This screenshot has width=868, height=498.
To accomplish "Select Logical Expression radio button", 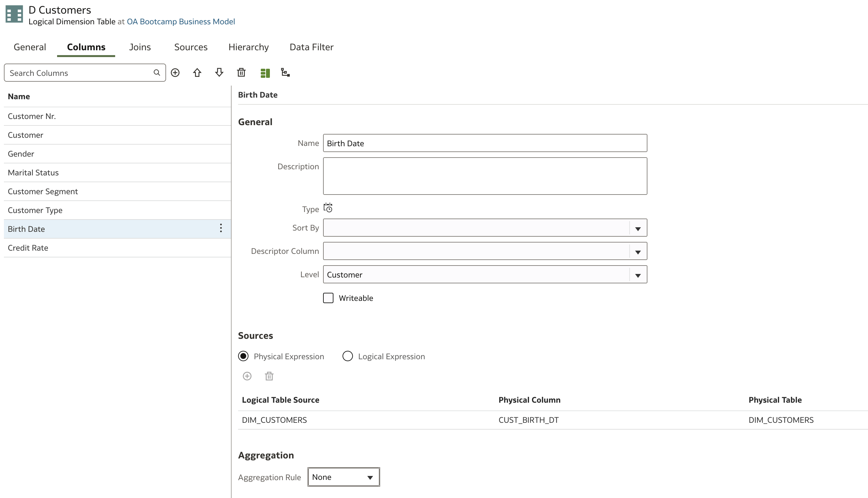I will click(348, 356).
